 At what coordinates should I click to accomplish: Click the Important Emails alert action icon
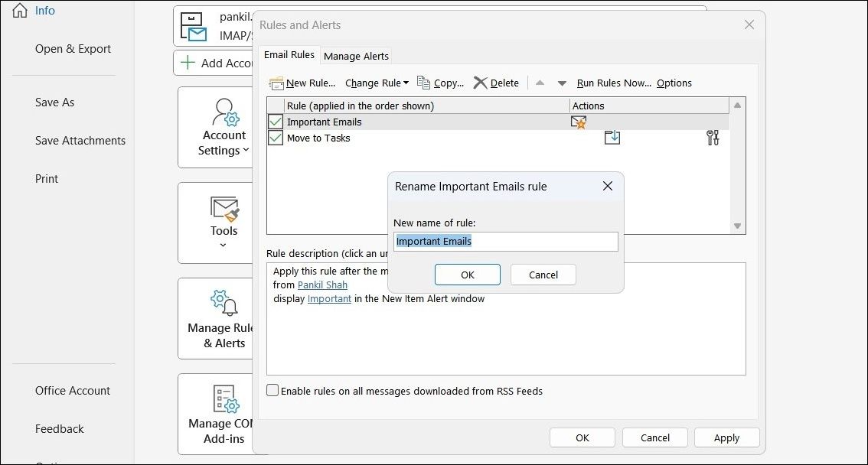(x=579, y=121)
